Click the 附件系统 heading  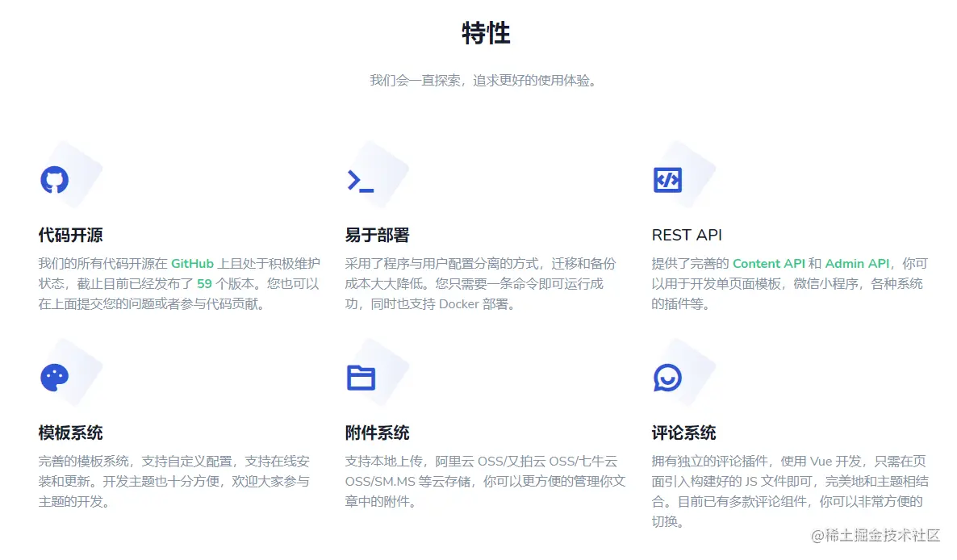click(x=377, y=433)
